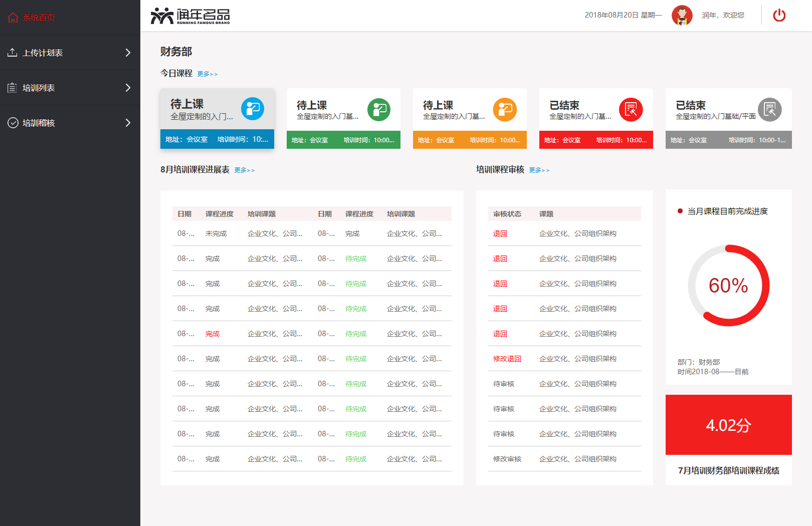Viewport: 812px width, 526px height.
Task: Click the red 完成 status in progress table
Action: point(213,334)
